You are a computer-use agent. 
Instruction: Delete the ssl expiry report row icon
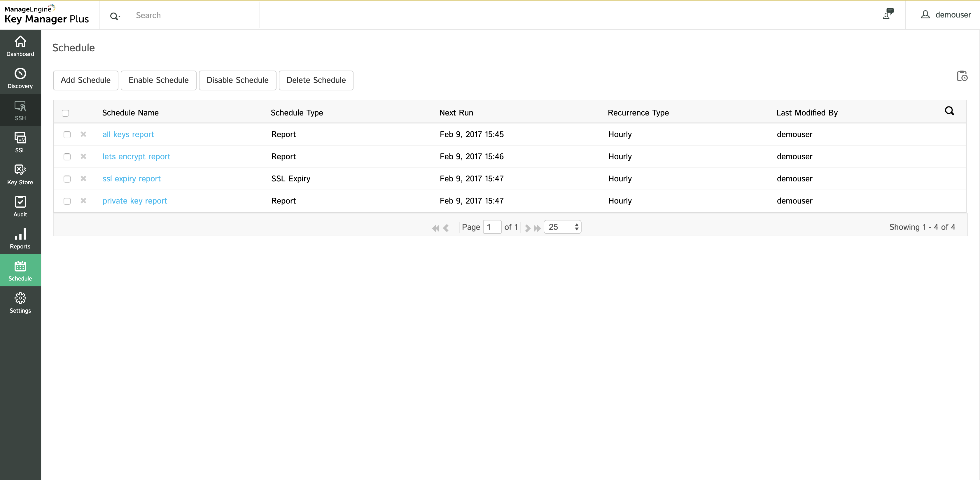83,178
